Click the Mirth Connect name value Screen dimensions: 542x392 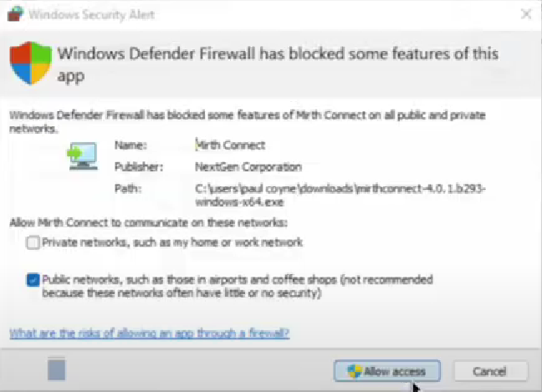[230, 145]
